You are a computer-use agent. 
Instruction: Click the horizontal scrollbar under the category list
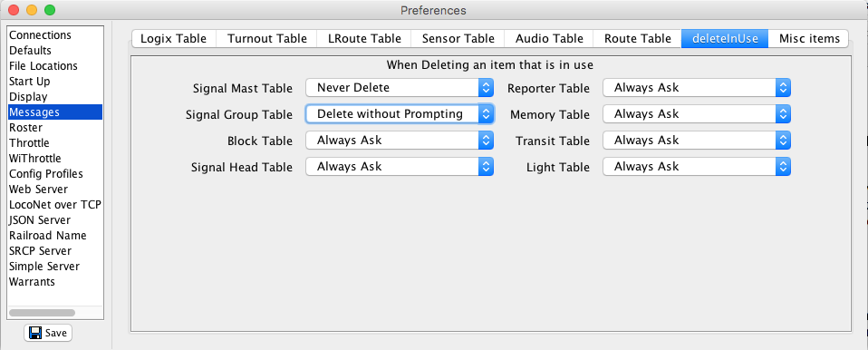(42, 312)
